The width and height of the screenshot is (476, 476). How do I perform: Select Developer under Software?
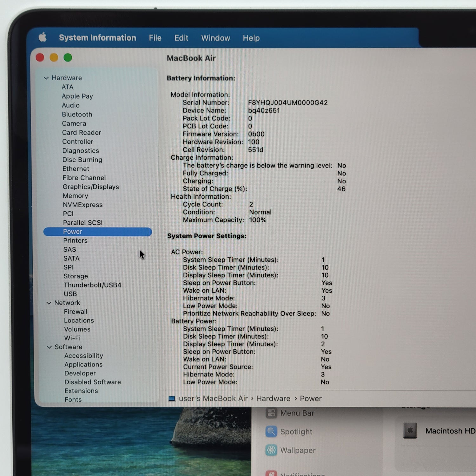click(x=80, y=374)
